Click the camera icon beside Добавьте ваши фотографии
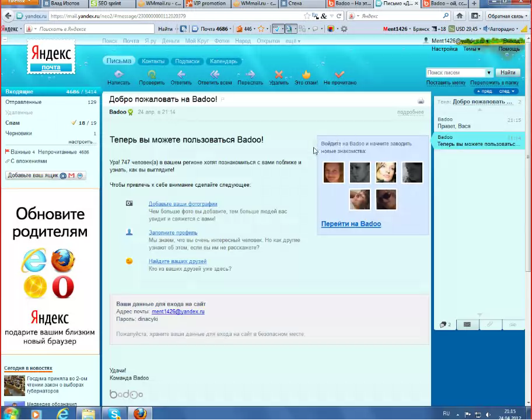This screenshot has height=420, width=532. coord(129,203)
